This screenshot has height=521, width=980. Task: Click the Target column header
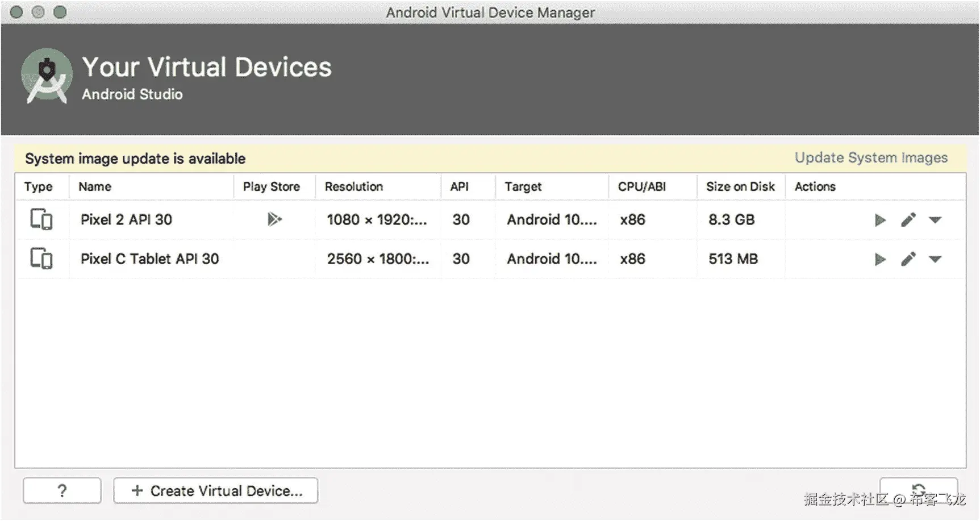[x=523, y=187]
